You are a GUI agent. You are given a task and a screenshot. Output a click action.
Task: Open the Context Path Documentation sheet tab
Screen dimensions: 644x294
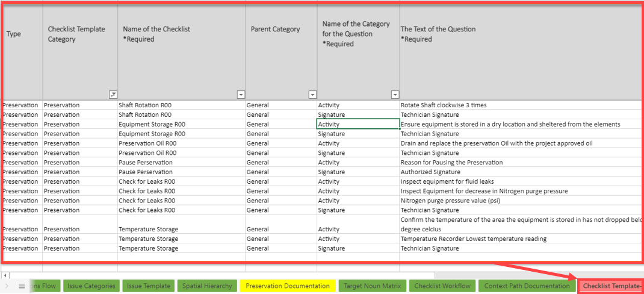coord(527,286)
